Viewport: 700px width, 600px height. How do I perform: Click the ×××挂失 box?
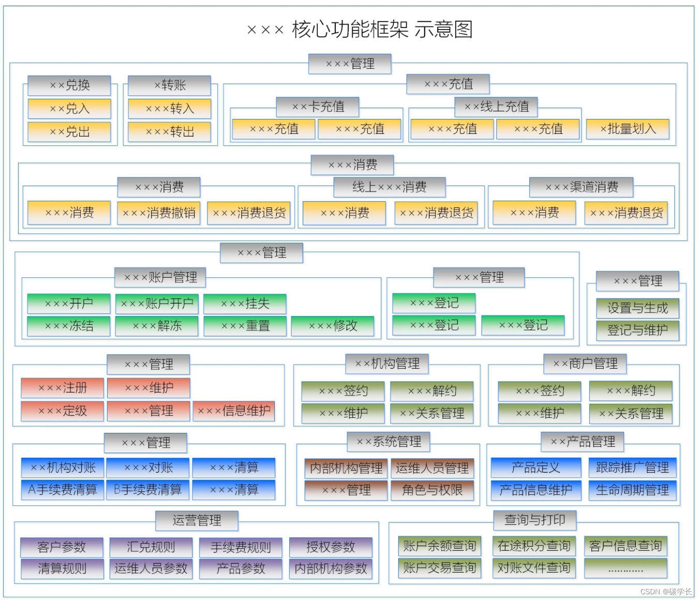coord(245,304)
